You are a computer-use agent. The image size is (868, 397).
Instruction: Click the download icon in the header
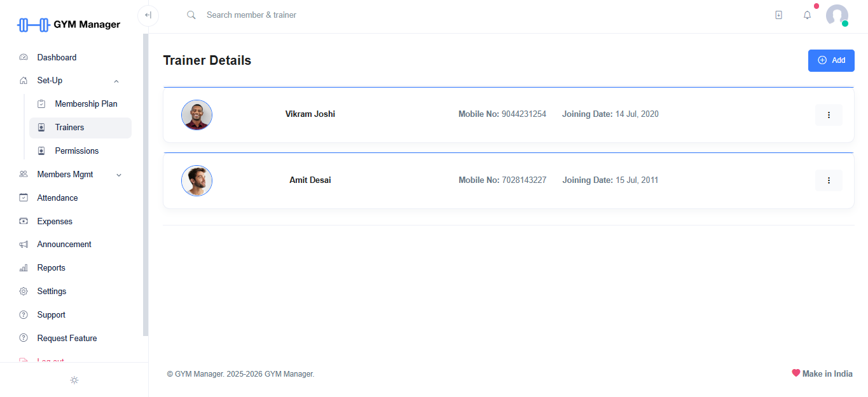[x=778, y=15]
